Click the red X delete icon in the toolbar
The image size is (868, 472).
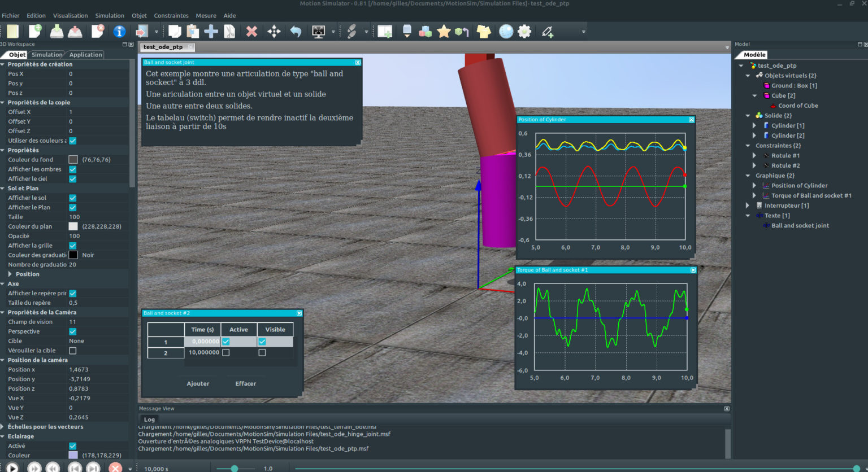click(251, 32)
